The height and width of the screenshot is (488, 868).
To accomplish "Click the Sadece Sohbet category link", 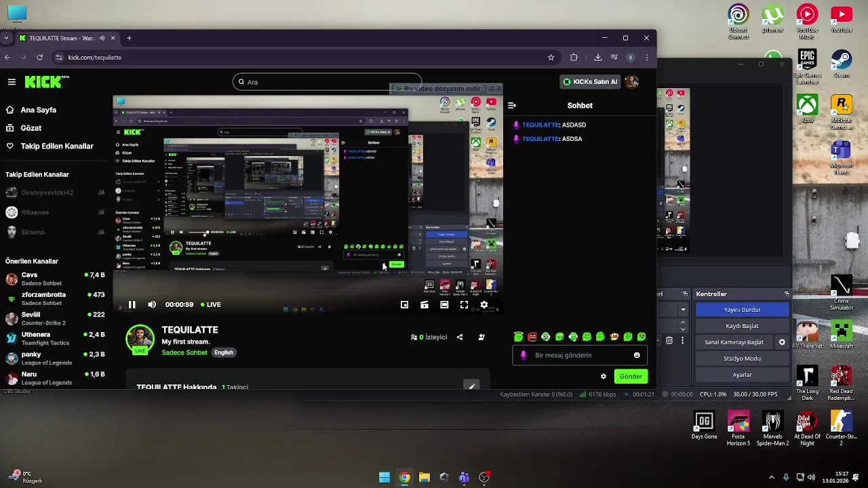I will (184, 352).
